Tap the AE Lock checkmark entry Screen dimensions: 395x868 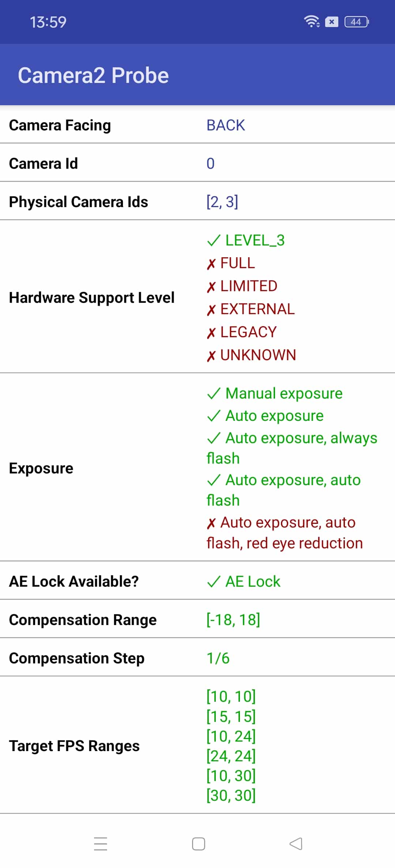[244, 582]
